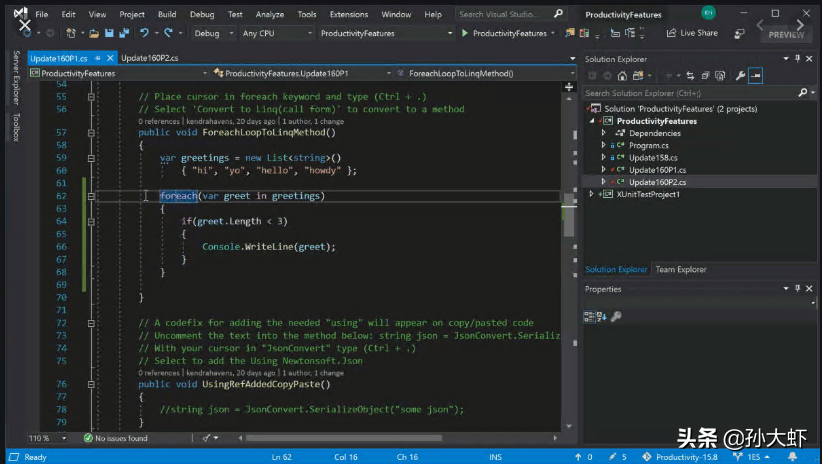Open the Any CPU platform dropdown

pyautogui.click(x=275, y=33)
